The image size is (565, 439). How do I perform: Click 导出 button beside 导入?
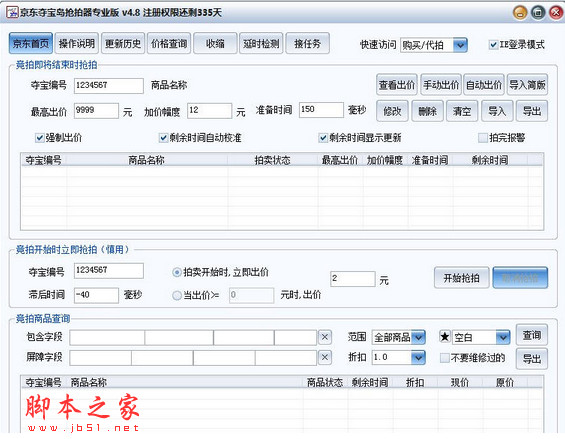point(532,111)
